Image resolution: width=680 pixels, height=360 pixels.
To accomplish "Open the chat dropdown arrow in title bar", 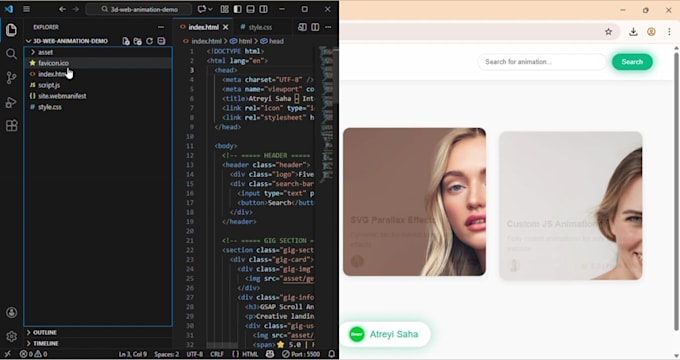I will click(x=210, y=9).
